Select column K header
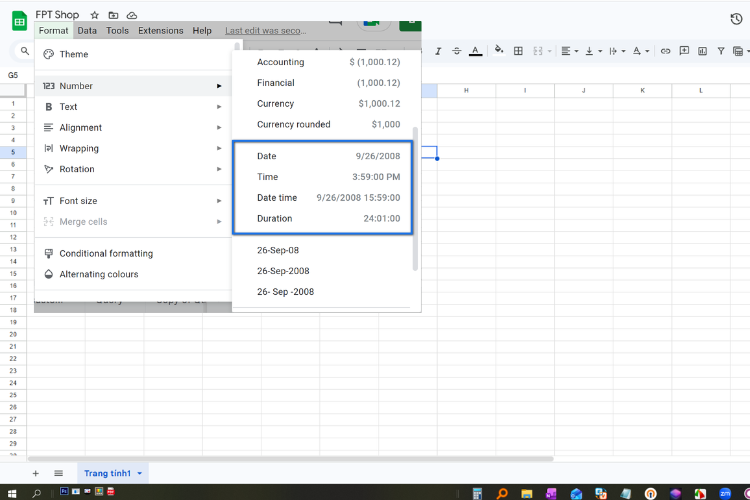This screenshot has height=500, width=750. 642,90
